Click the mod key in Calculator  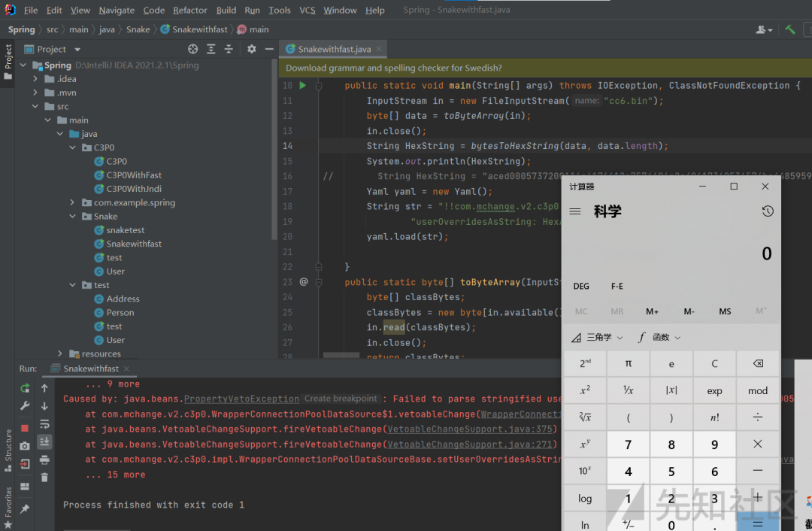point(758,390)
